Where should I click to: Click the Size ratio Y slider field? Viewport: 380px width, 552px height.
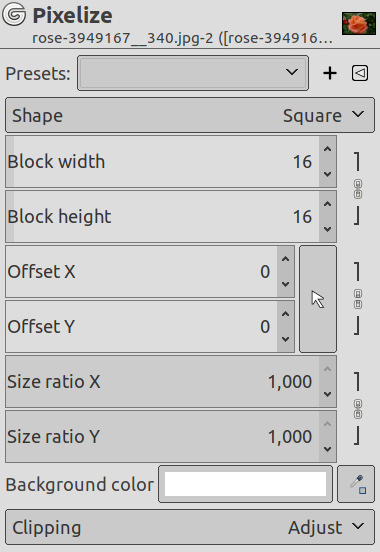(x=162, y=437)
